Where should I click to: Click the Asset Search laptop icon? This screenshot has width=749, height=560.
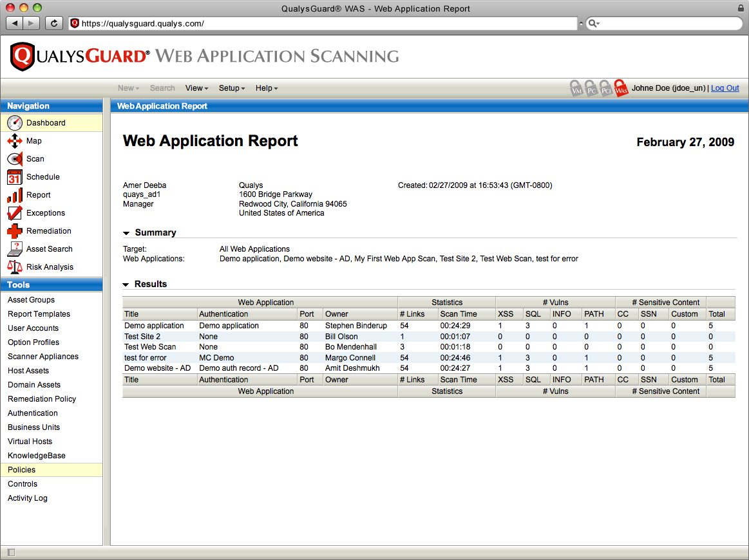click(15, 249)
